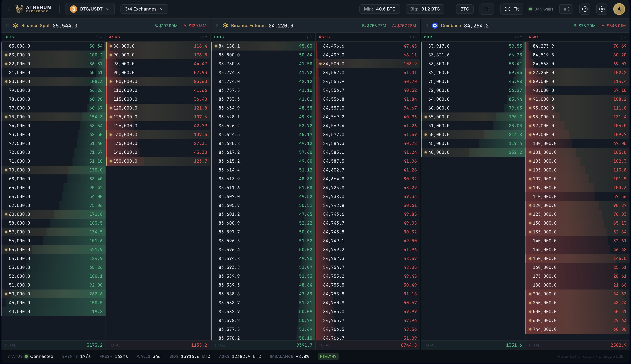This screenshot has height=364, width=631.
Task: Select Binance Spot ask row 100,000.0
Action: pyautogui.click(x=158, y=82)
